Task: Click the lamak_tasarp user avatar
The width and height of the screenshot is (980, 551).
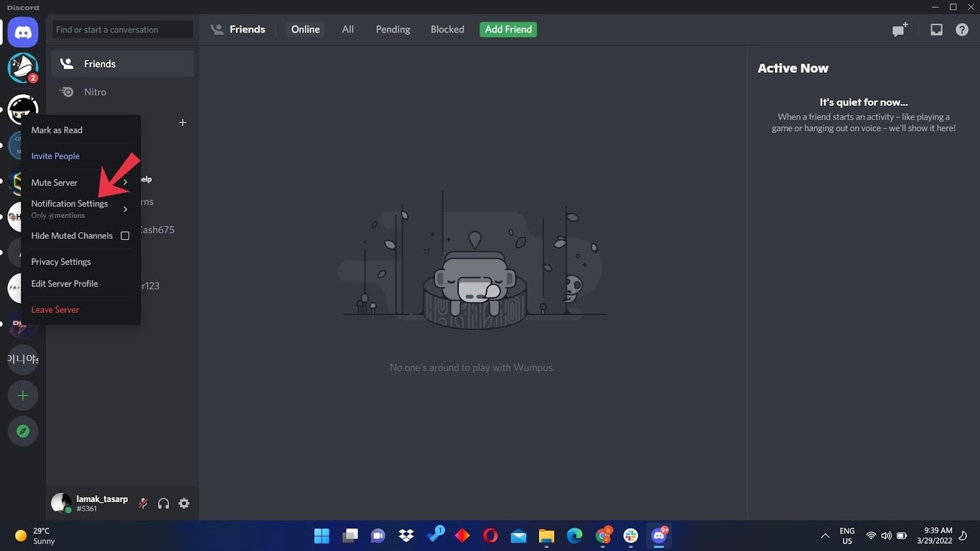Action: pos(61,503)
